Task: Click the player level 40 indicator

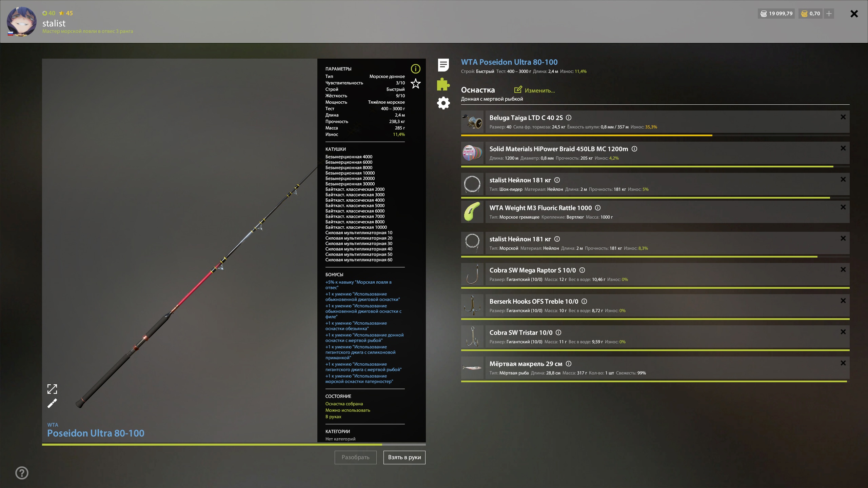Action: coord(49,13)
